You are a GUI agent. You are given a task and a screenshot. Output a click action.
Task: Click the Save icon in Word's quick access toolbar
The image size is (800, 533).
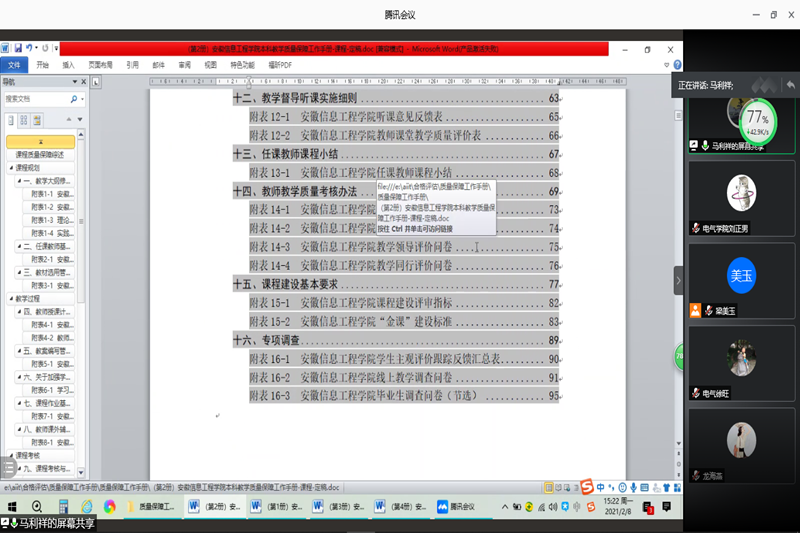point(19,48)
